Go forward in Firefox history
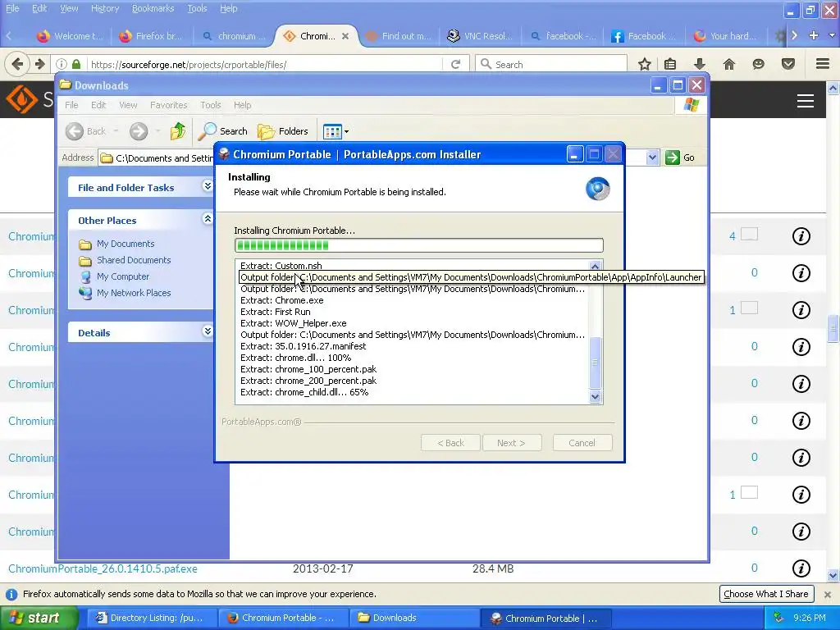 pyautogui.click(x=39, y=64)
